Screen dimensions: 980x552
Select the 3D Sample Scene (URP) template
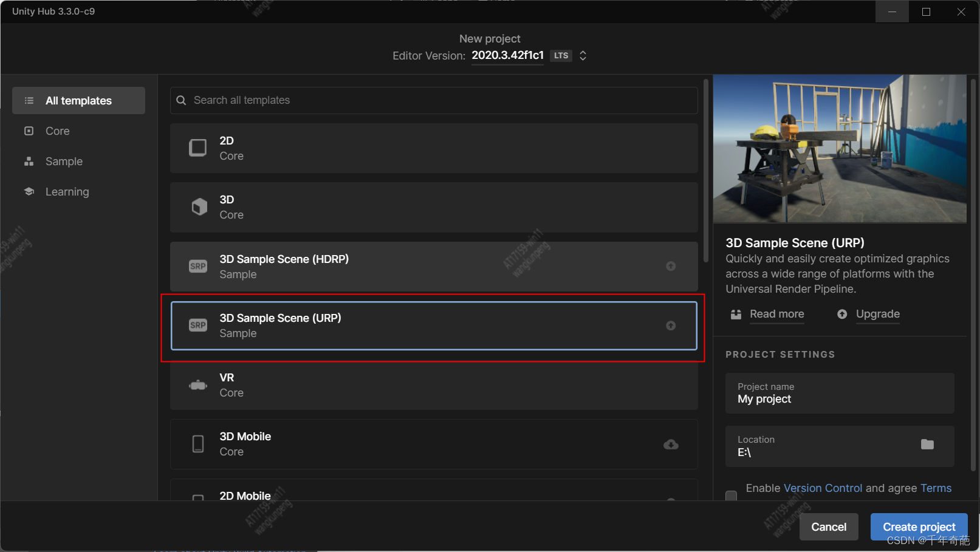pyautogui.click(x=434, y=325)
